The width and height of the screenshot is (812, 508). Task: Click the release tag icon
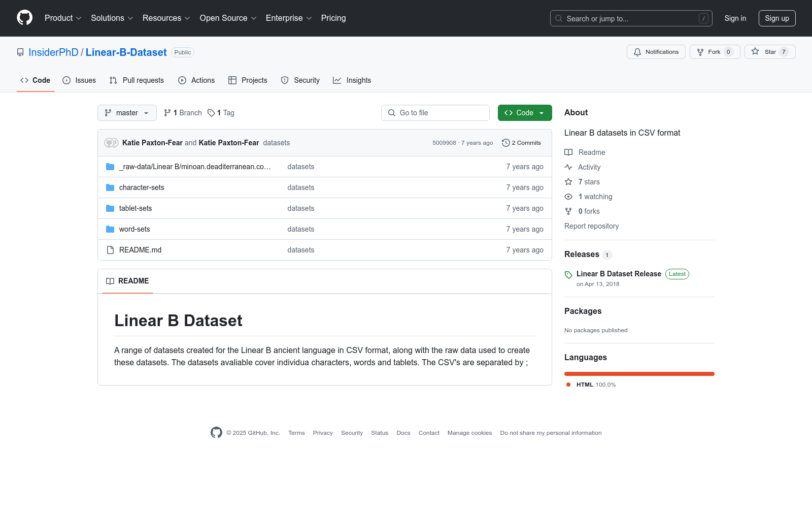click(568, 275)
